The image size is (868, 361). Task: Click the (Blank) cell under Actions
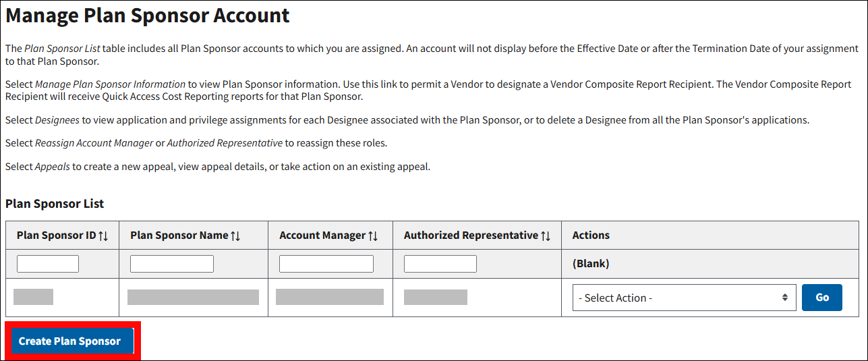pos(591,264)
